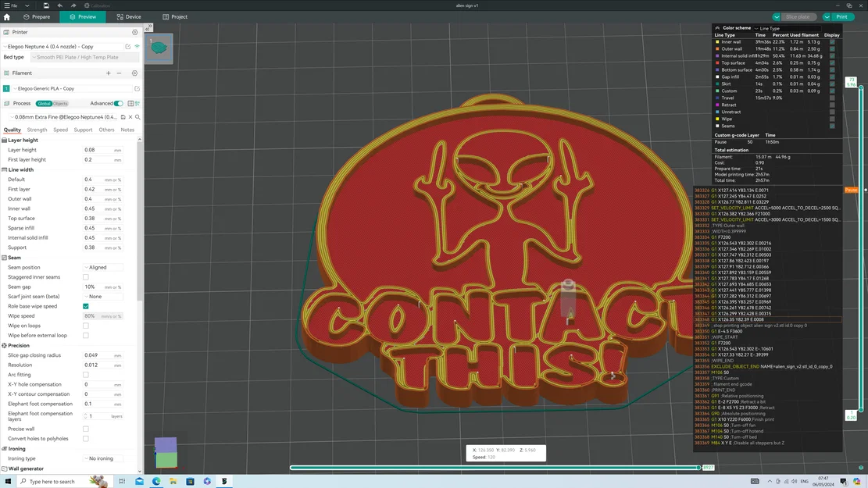
Task: Edit the Elegoo Generic PLA filament preset
Action: [x=137, y=88]
